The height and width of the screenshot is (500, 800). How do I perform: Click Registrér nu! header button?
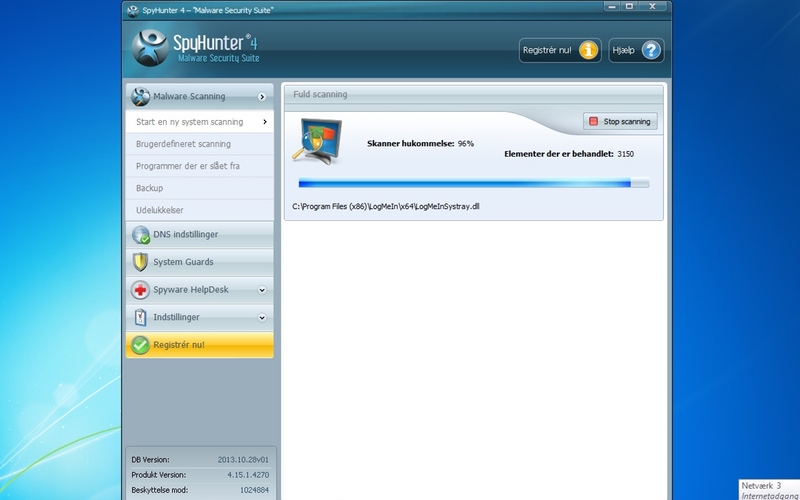pos(560,51)
